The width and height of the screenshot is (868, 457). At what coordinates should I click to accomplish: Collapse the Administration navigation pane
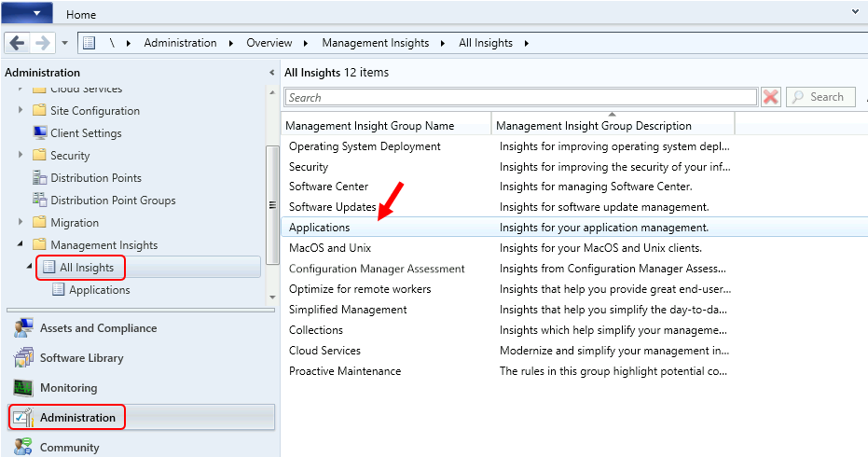[x=271, y=73]
